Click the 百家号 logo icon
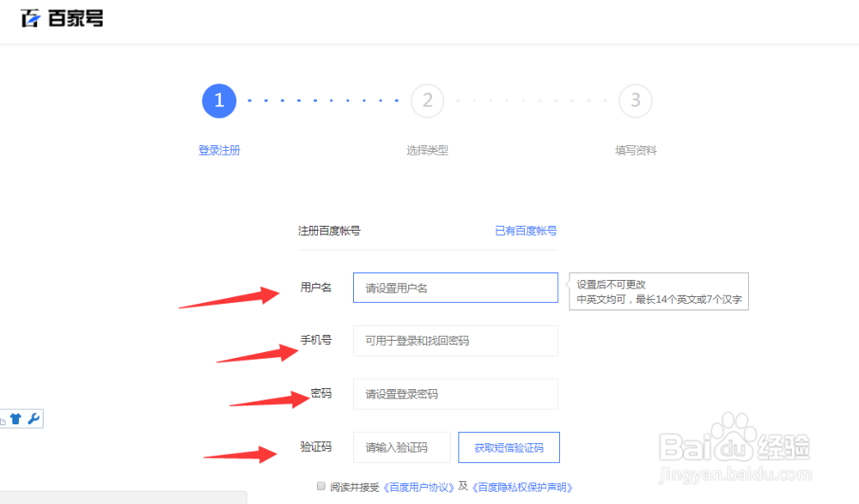 [x=31, y=18]
